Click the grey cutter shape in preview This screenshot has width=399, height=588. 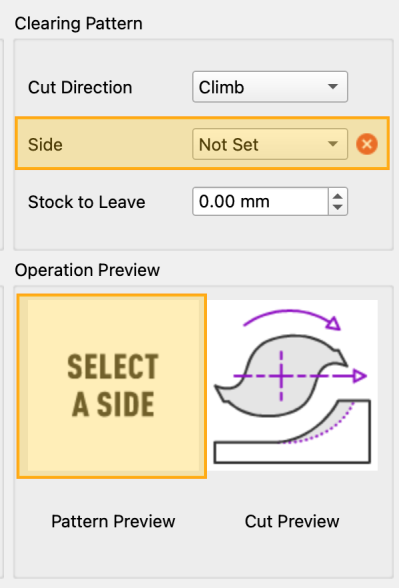click(281, 375)
